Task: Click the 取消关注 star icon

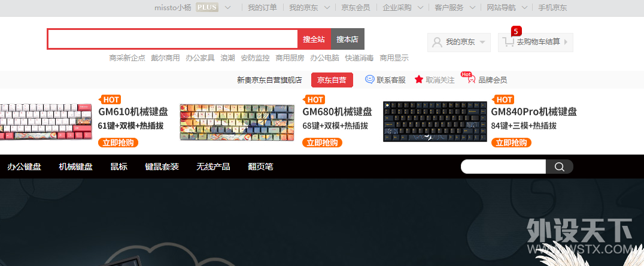Action: tap(419, 80)
